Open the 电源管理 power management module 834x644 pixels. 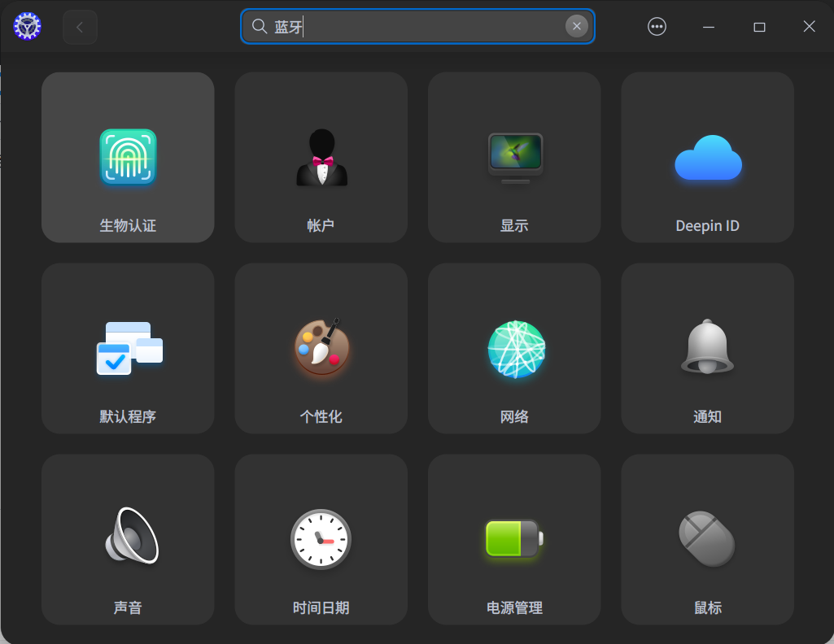click(x=514, y=539)
